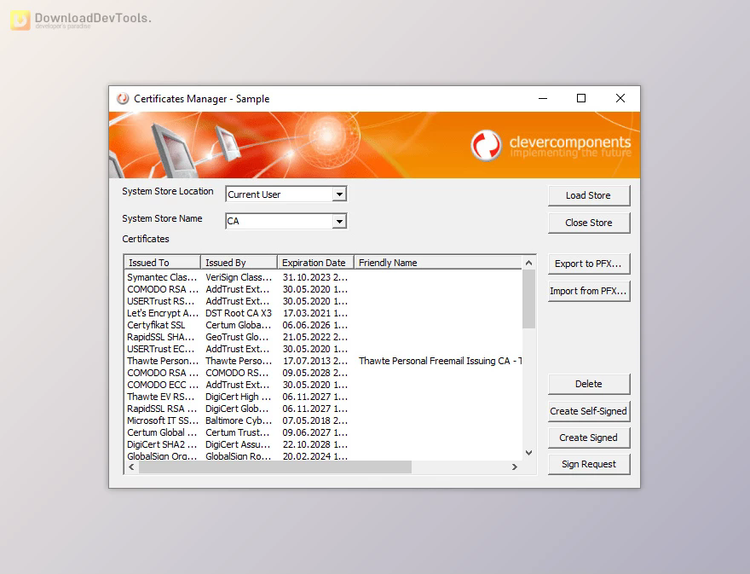
Task: Open Export to PFX dialog
Action: (x=589, y=264)
